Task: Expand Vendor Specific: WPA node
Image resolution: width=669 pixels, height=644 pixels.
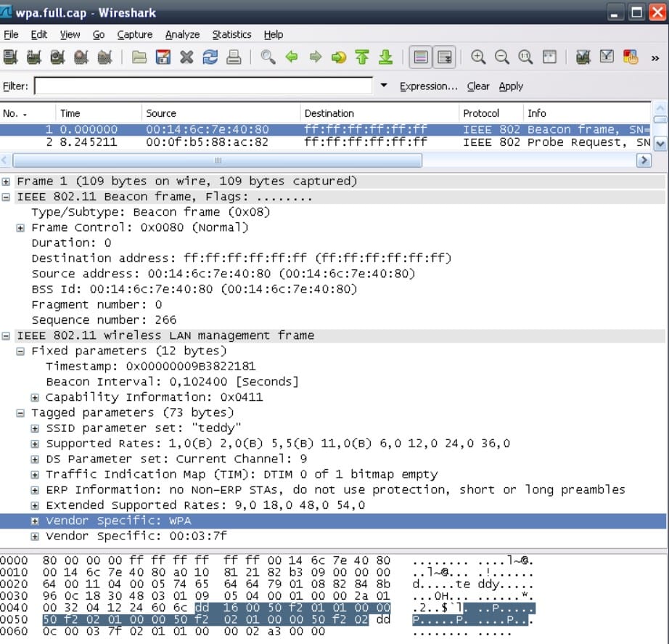Action: pyautogui.click(x=35, y=521)
